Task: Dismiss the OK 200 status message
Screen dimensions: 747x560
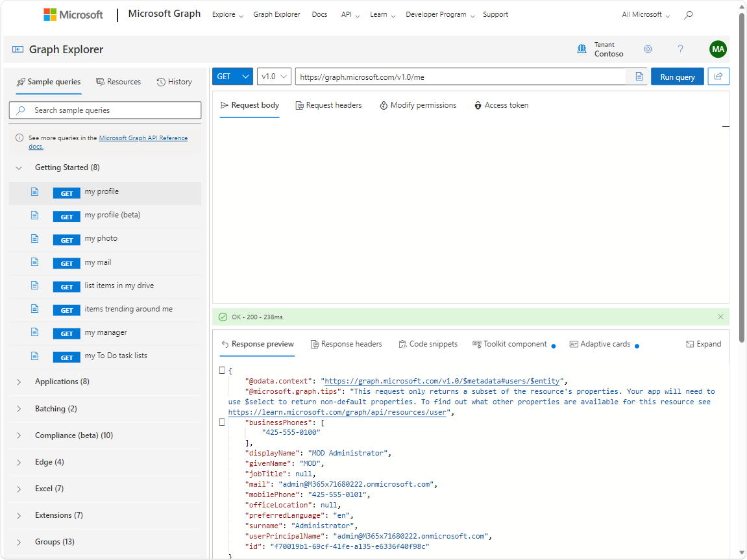Action: coord(720,317)
